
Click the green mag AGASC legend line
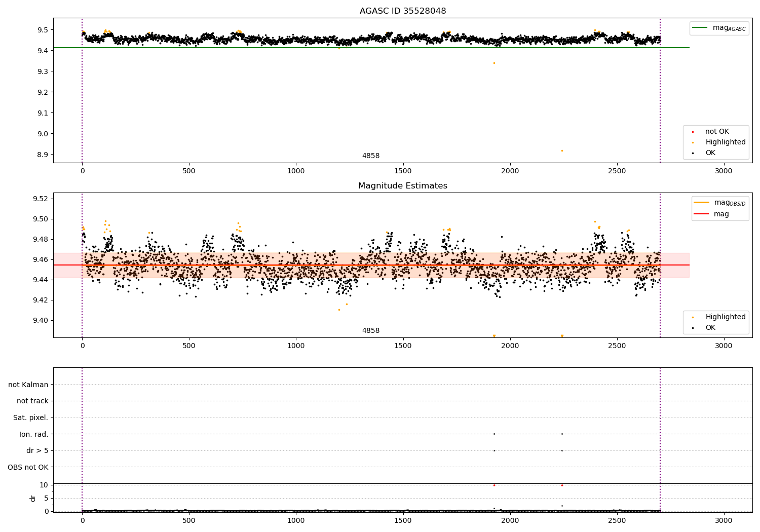[701, 28]
